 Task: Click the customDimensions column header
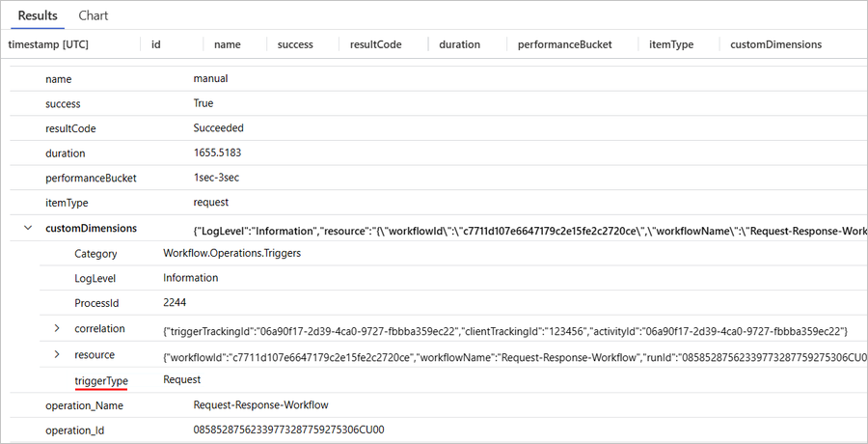point(775,44)
